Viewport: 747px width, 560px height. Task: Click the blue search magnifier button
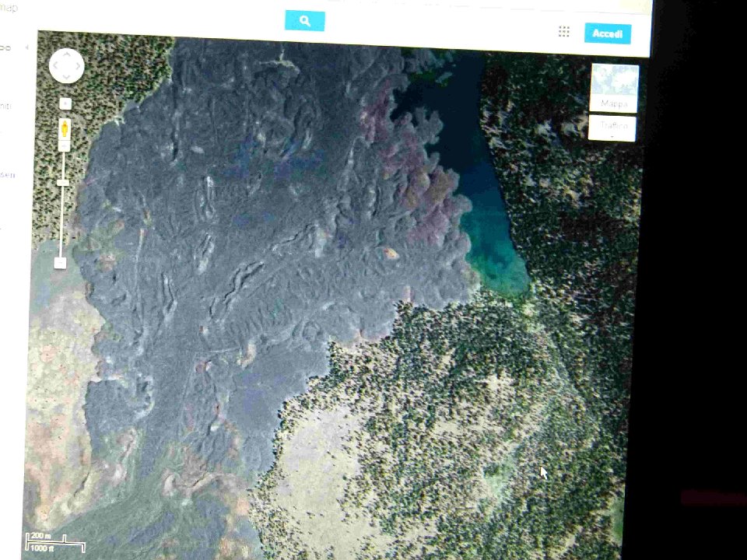[x=305, y=21]
